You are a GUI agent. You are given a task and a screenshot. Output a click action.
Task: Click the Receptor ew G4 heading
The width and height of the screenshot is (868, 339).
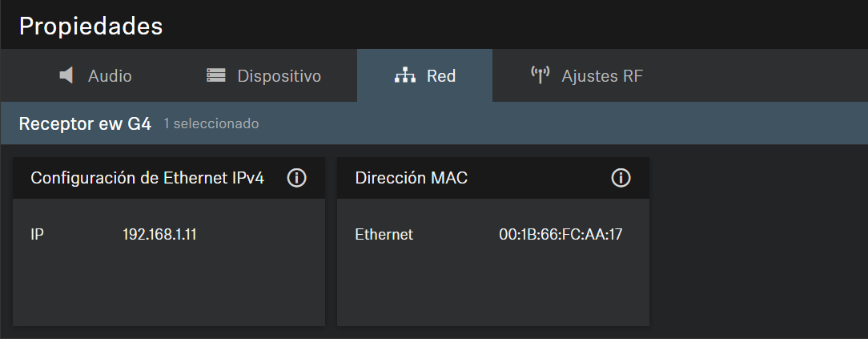[x=85, y=123]
